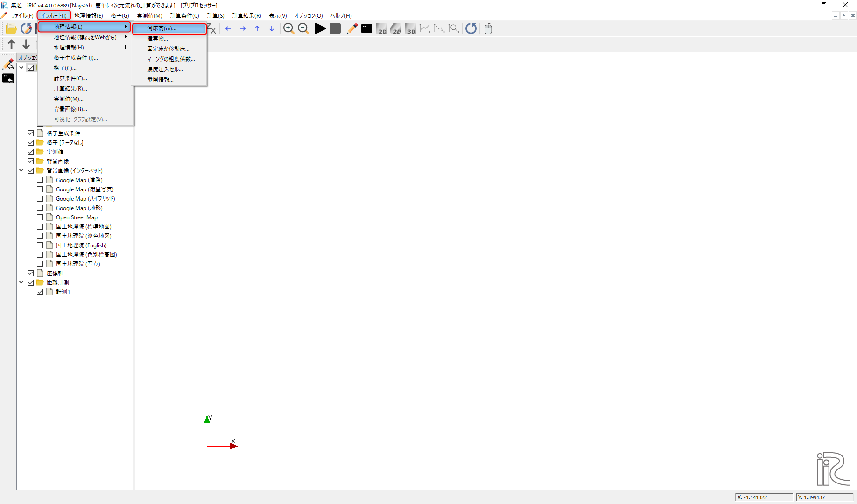Open the graph window line chart icon
Screen dimensions: 857x504
pyautogui.click(x=425, y=29)
